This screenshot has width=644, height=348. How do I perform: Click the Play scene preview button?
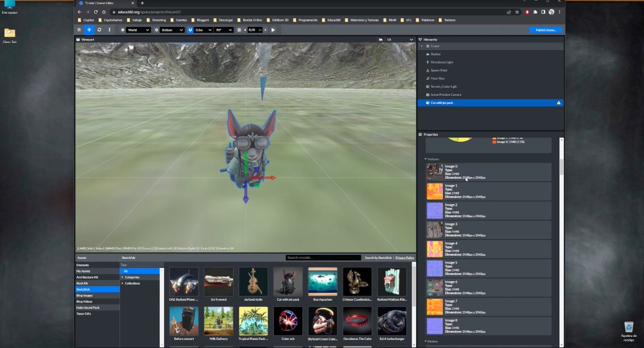273,30
